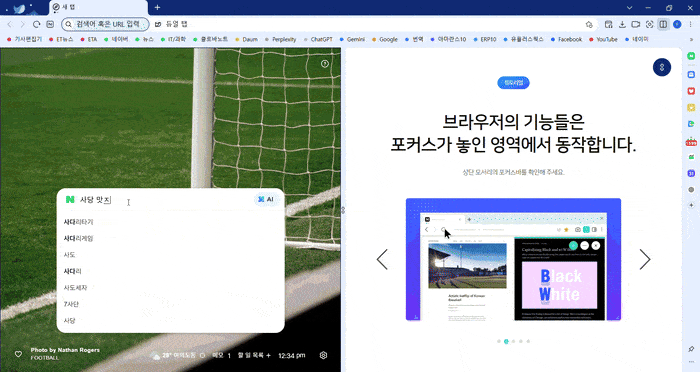This screenshot has height=372, width=700.
Task: Open the user profile avatar
Action: 677,24
